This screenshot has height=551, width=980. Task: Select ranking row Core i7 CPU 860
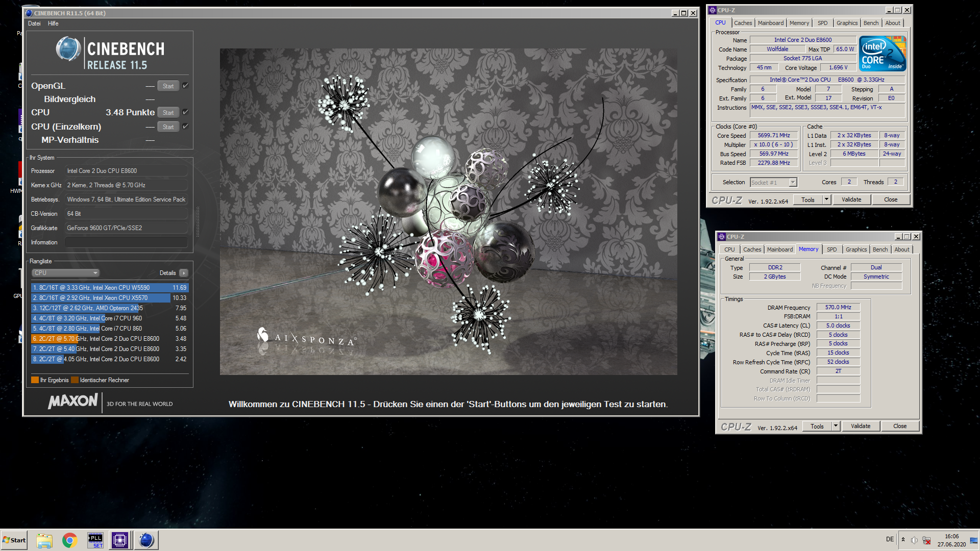110,329
